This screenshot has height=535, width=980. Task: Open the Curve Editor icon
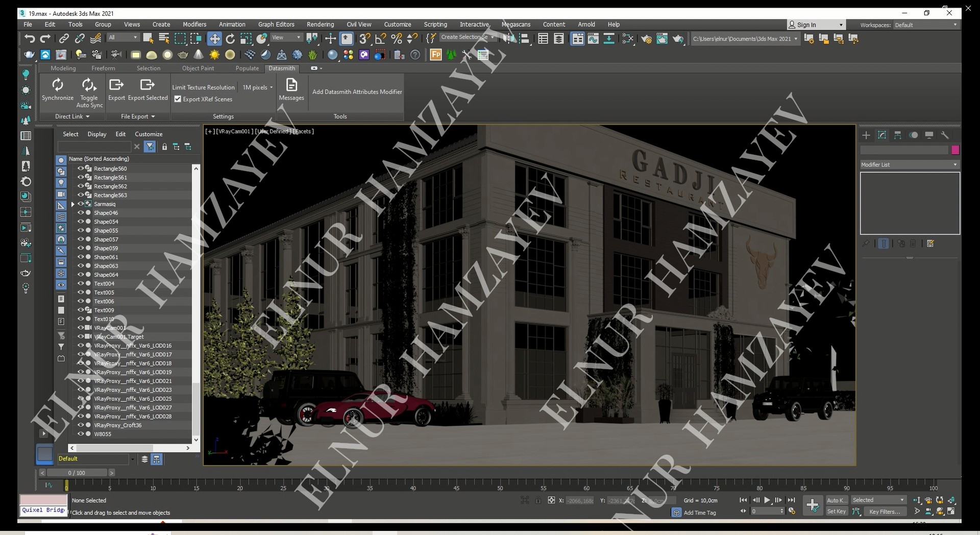pyautogui.click(x=593, y=38)
